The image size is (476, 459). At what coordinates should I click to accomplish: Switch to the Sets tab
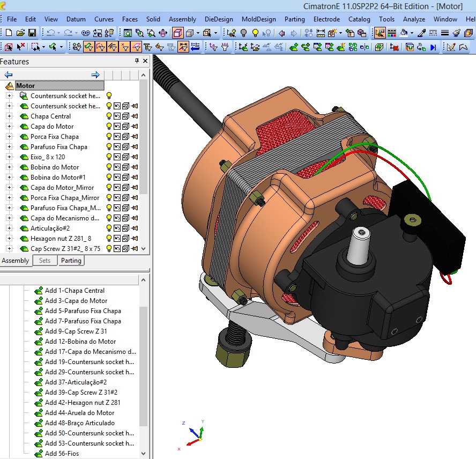(x=44, y=261)
